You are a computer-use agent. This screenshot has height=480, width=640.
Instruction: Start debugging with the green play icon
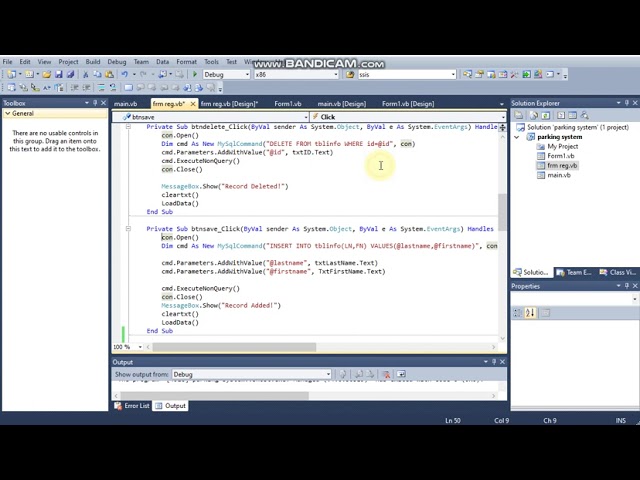click(195, 75)
